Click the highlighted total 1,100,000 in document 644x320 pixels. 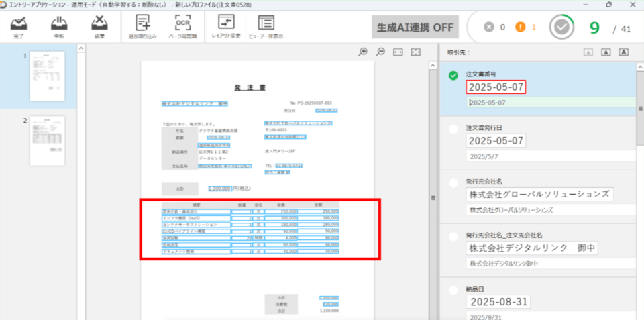point(221,189)
